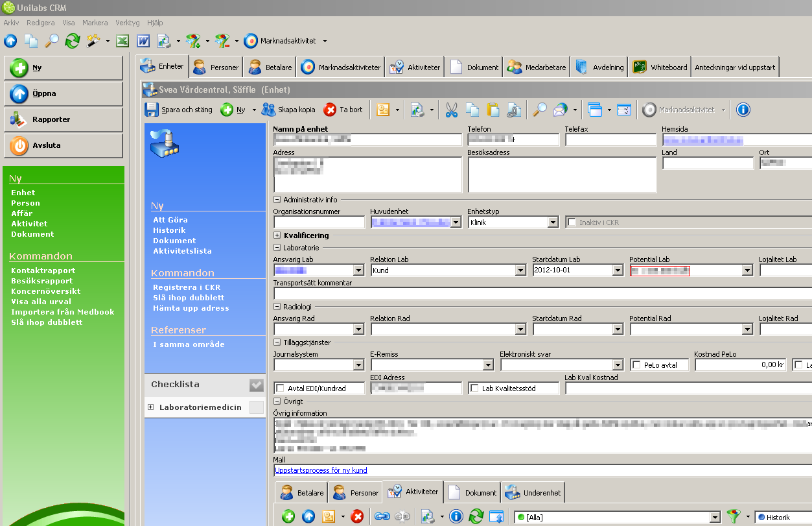Click blue info icon in bottom activities toolbar

(456, 516)
